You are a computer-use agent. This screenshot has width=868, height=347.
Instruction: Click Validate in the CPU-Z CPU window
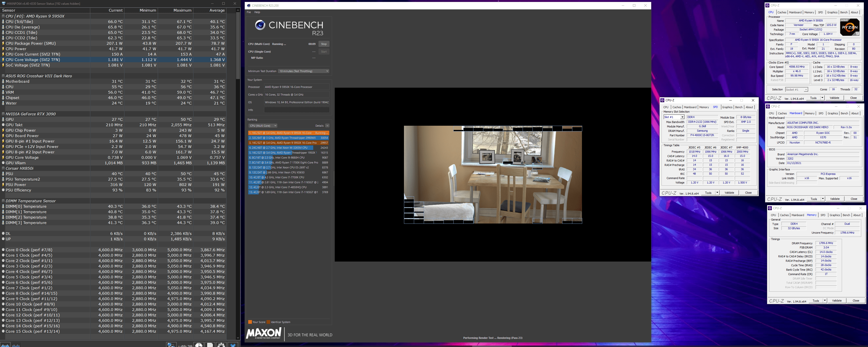point(834,98)
